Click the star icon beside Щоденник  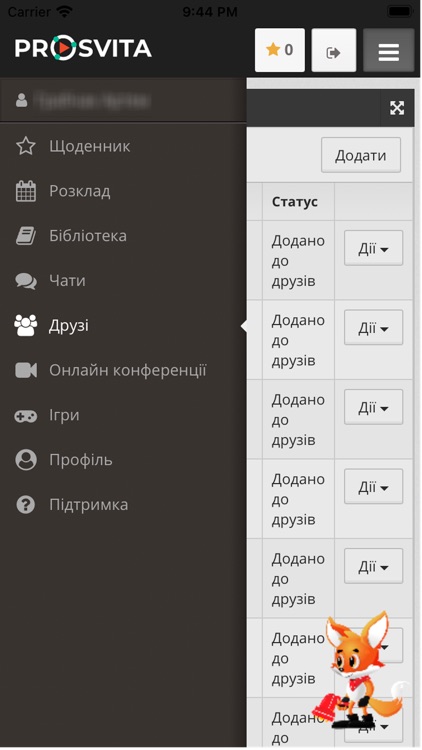pyautogui.click(x=25, y=146)
